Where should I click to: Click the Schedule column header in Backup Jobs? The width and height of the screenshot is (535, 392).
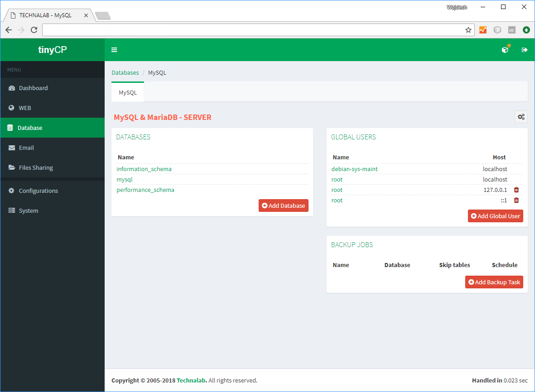(x=505, y=265)
